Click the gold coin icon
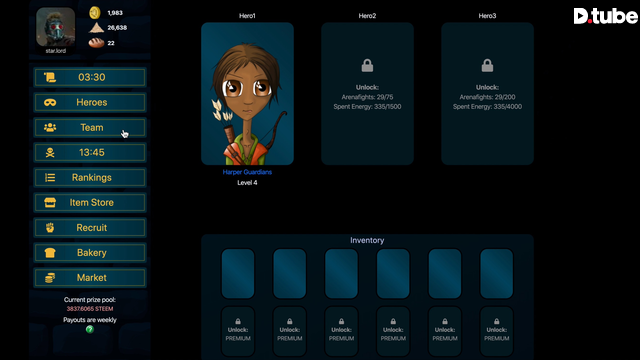 [95, 13]
